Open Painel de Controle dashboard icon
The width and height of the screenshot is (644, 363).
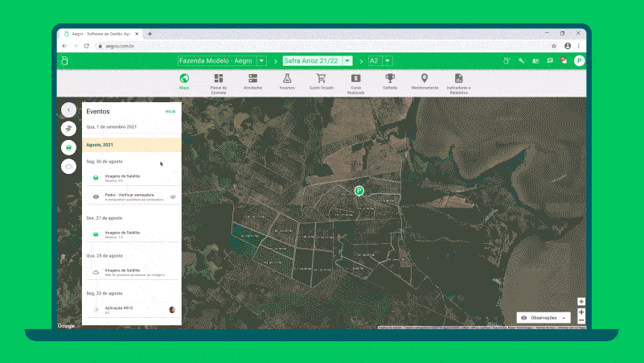point(219,79)
